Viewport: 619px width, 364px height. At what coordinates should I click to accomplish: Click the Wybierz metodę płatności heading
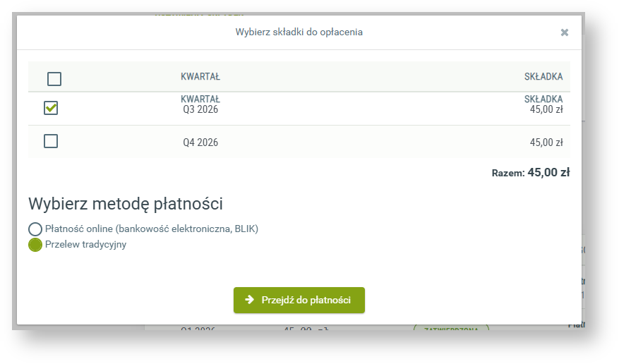126,205
